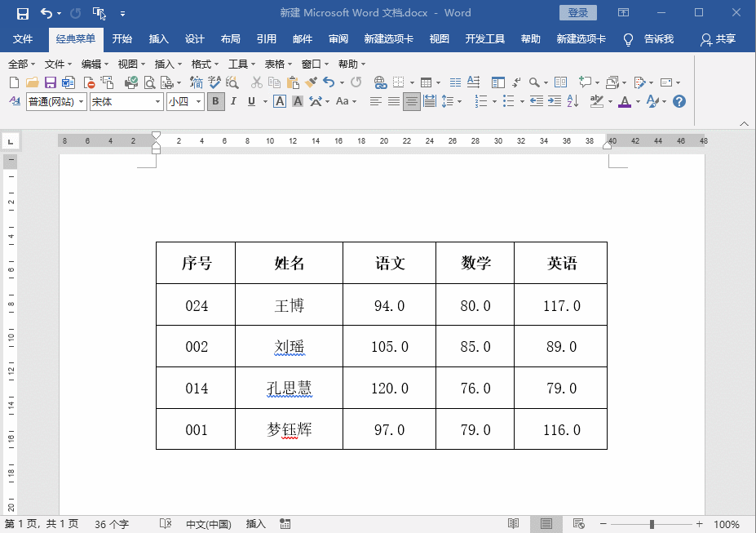Image resolution: width=756 pixels, height=533 pixels.
Task: Expand the font name 宋体 dropdown
Action: pos(157,100)
